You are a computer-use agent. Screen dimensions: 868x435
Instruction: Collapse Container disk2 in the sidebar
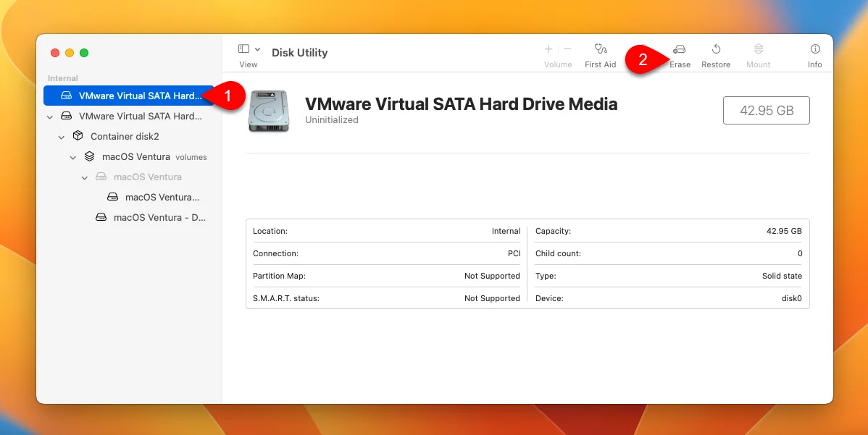point(62,137)
